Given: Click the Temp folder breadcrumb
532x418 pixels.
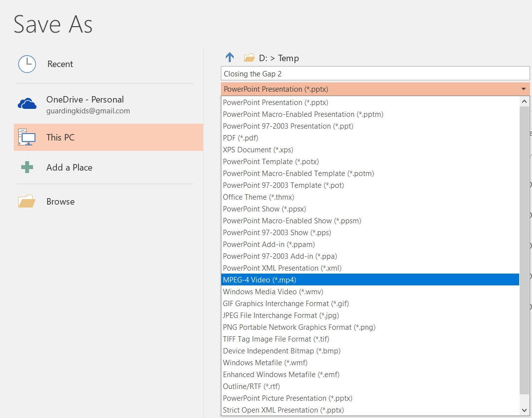Looking at the screenshot, I should tap(288, 58).
